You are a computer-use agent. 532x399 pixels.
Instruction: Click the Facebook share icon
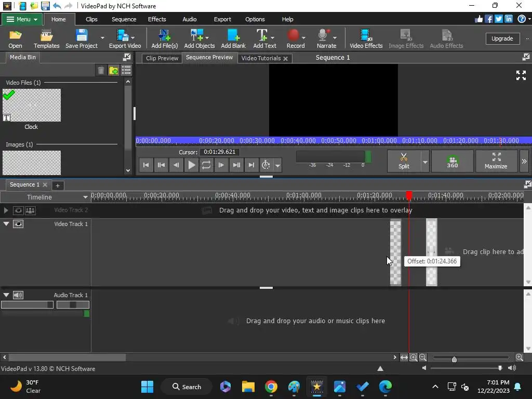coord(488,19)
